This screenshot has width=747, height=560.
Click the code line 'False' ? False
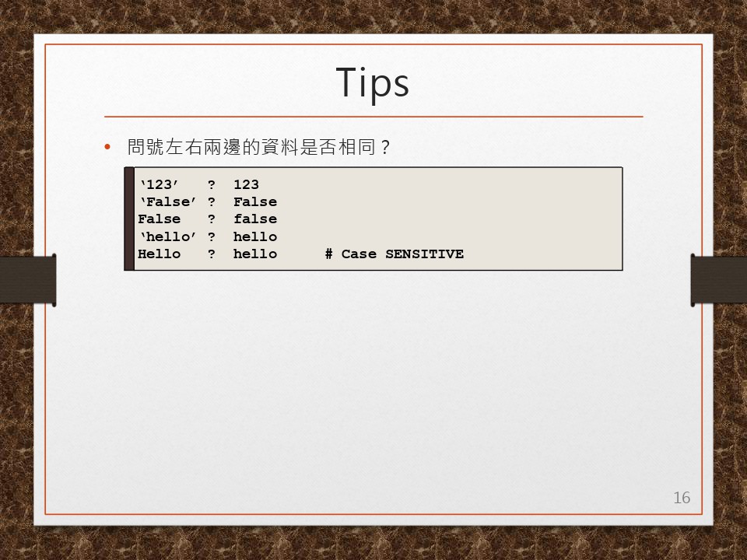pos(208,202)
